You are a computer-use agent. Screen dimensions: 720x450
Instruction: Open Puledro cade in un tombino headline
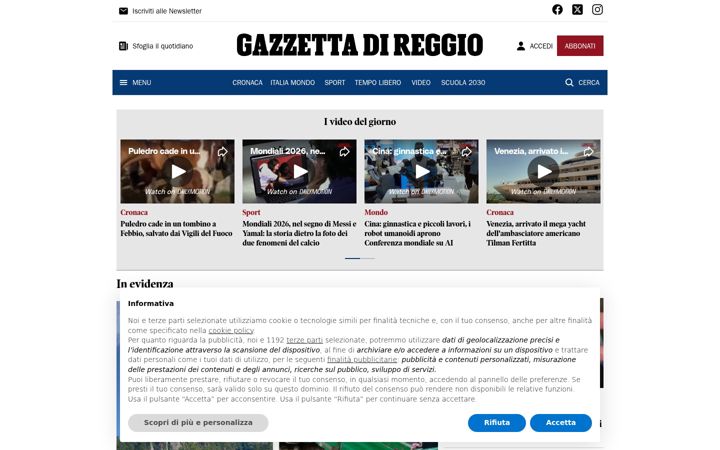click(176, 229)
